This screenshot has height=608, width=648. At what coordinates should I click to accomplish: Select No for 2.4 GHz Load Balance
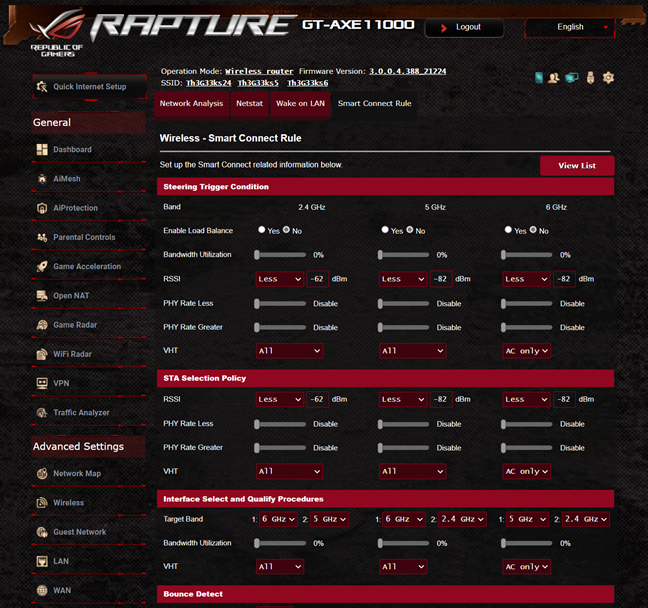pos(286,229)
